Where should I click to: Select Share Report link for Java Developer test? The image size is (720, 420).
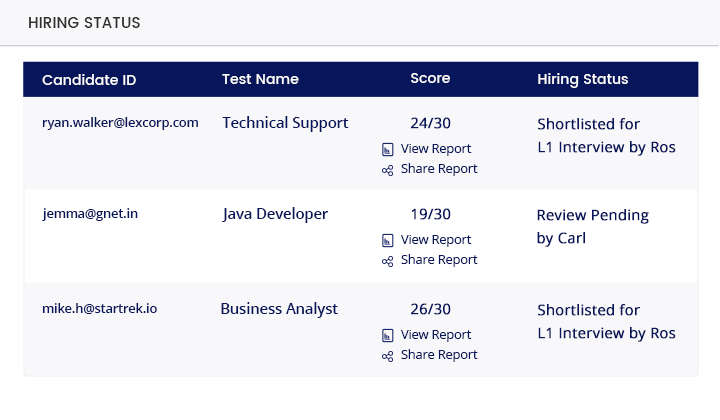click(x=439, y=260)
